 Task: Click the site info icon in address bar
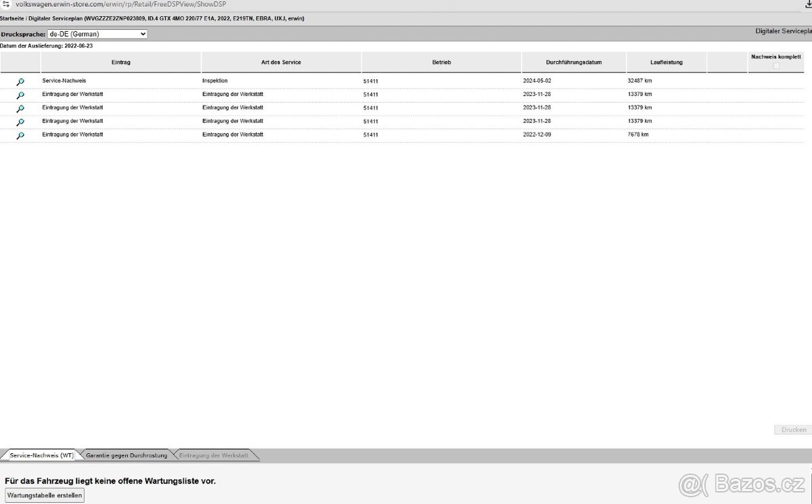[7, 4]
